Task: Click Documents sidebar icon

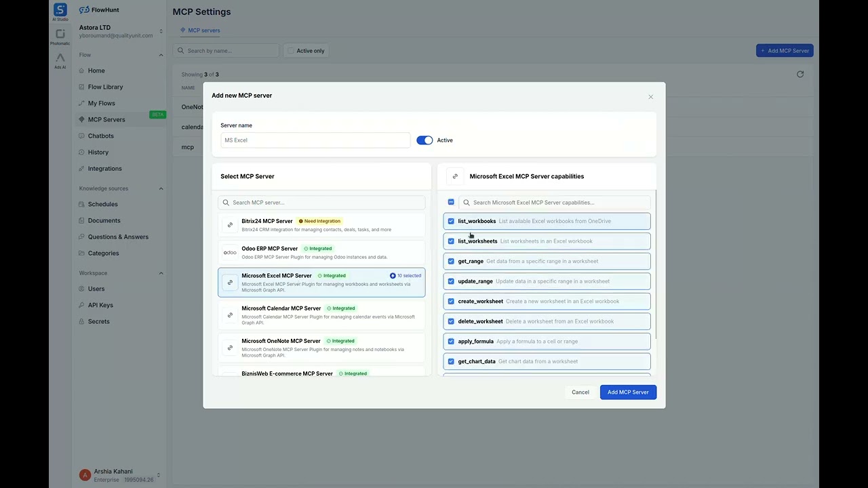Action: pyautogui.click(x=82, y=220)
